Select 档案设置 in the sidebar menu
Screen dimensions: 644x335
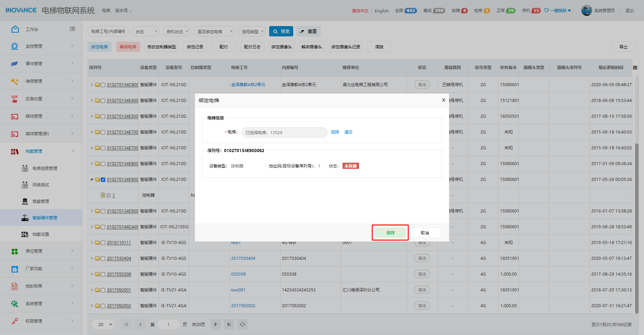(x=40, y=234)
